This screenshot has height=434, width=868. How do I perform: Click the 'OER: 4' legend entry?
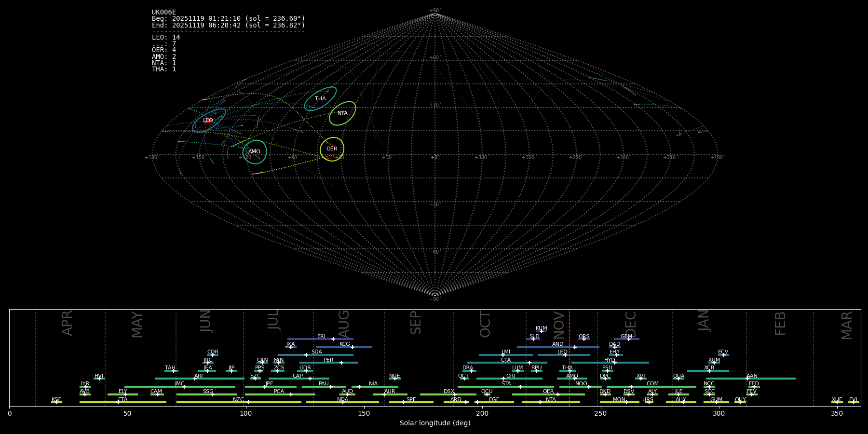coord(164,50)
